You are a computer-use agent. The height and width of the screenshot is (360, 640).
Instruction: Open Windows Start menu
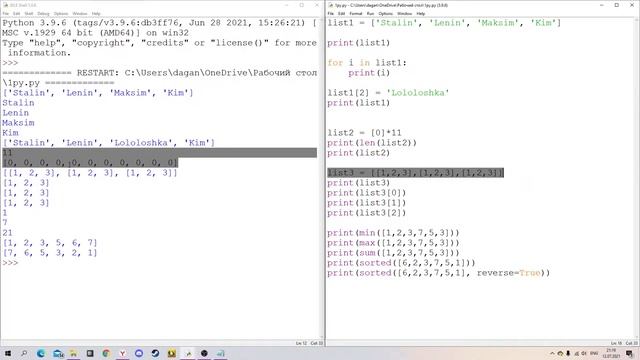8,353
